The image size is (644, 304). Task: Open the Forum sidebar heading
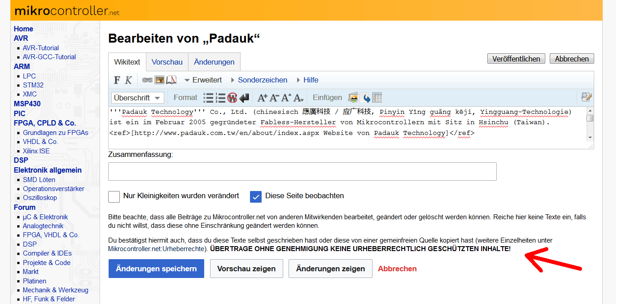tap(25, 207)
